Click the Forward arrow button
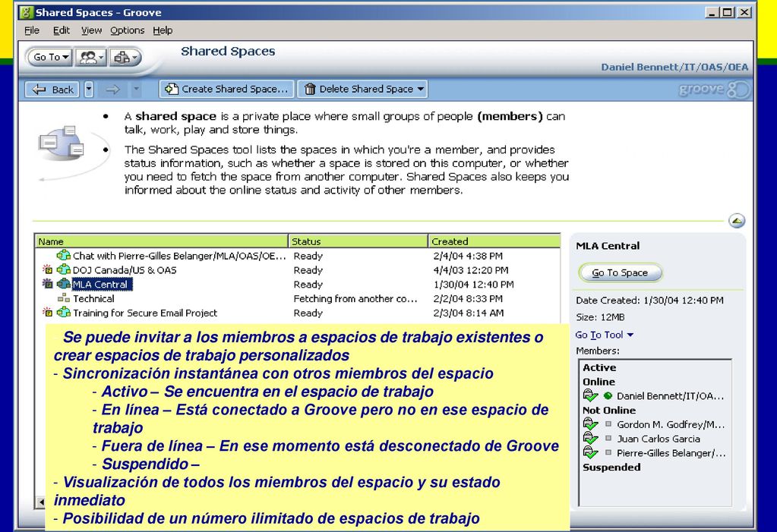The height and width of the screenshot is (532, 777). pyautogui.click(x=113, y=89)
